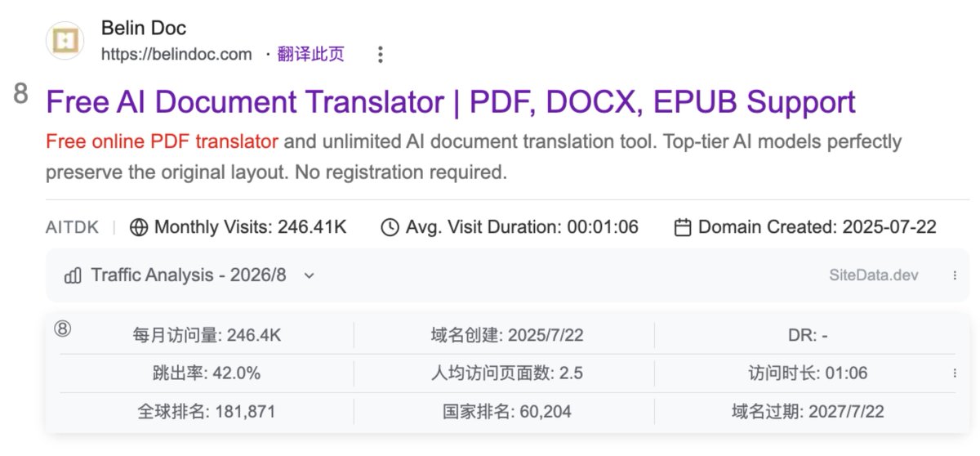Open the SiteData.dev link
The height and width of the screenshot is (456, 980).
click(873, 275)
